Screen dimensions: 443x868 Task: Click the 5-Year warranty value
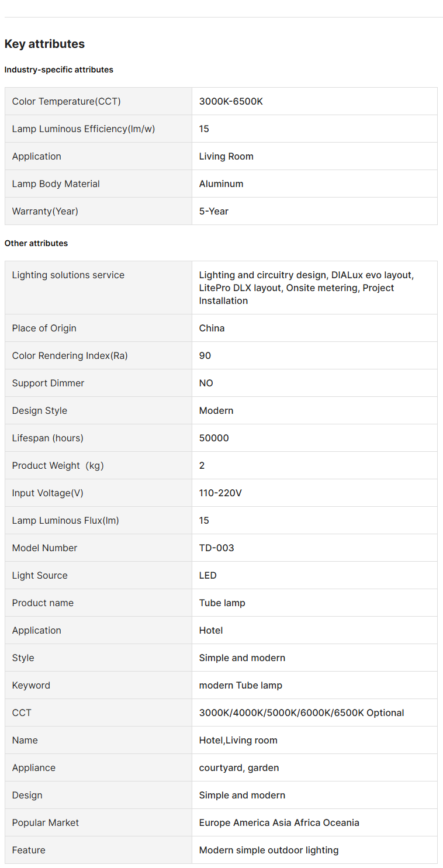click(214, 211)
